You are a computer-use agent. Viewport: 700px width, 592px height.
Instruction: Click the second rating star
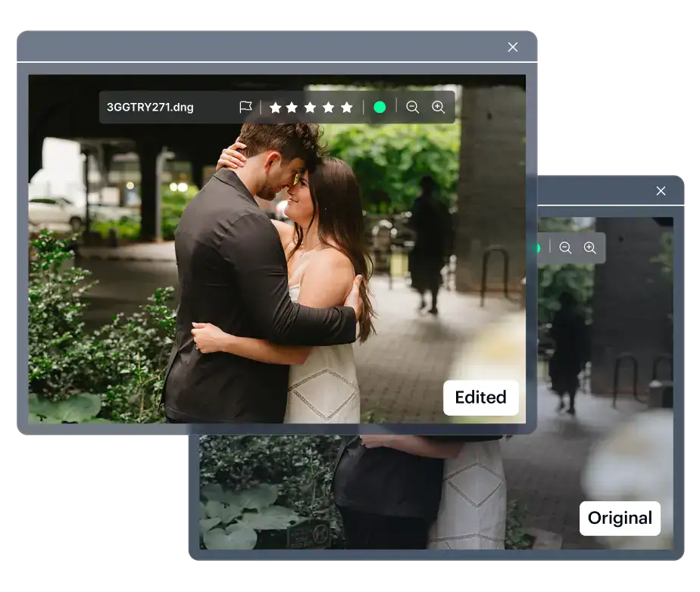point(292,107)
